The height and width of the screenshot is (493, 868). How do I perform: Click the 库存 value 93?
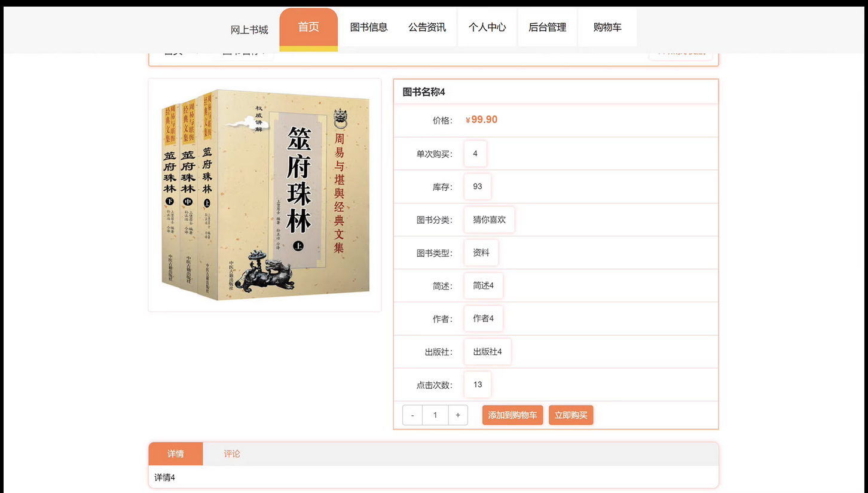click(478, 187)
